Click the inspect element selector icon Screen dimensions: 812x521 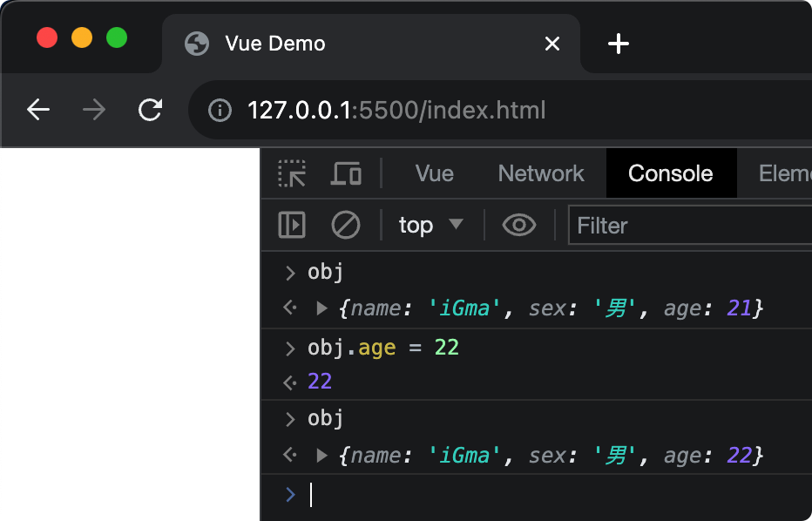pos(292,173)
